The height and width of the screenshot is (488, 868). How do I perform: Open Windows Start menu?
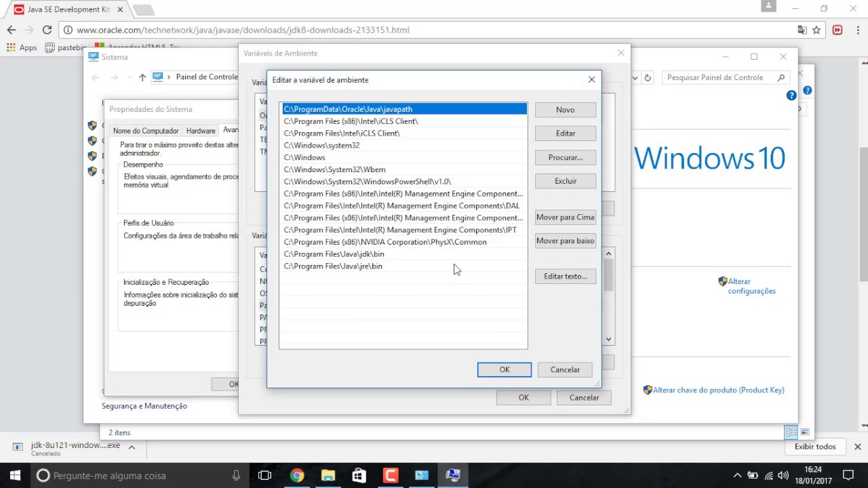[x=15, y=475]
